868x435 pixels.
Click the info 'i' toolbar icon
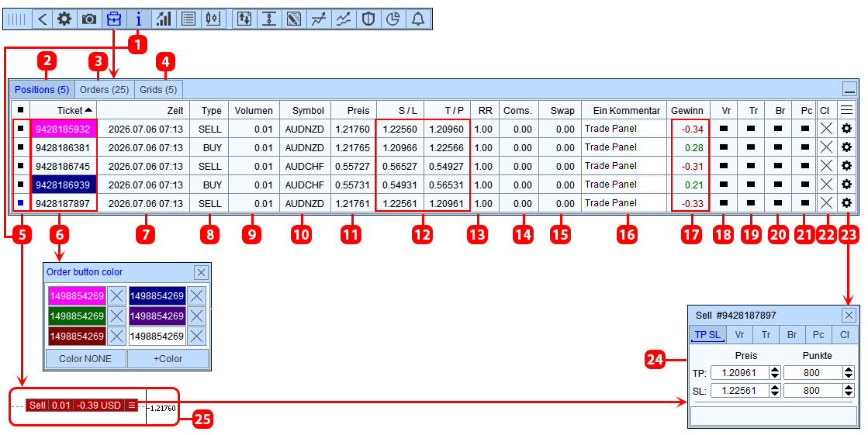click(138, 19)
